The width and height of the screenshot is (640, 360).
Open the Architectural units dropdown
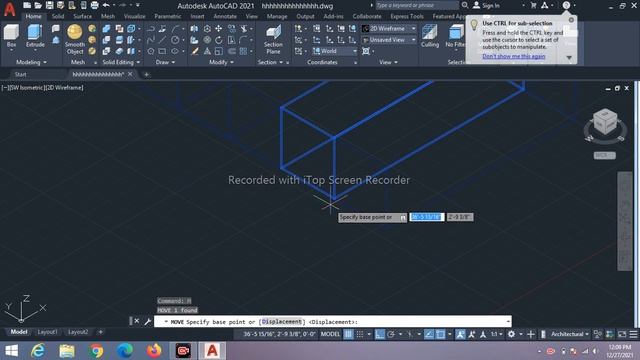(570, 334)
